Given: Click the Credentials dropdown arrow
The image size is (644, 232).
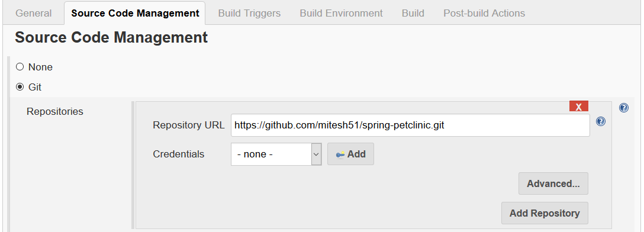Looking at the screenshot, I should (316, 154).
